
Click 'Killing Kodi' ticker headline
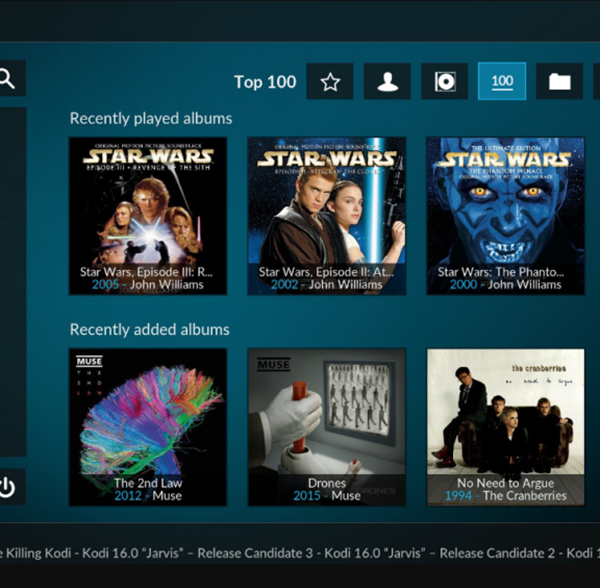(x=39, y=553)
